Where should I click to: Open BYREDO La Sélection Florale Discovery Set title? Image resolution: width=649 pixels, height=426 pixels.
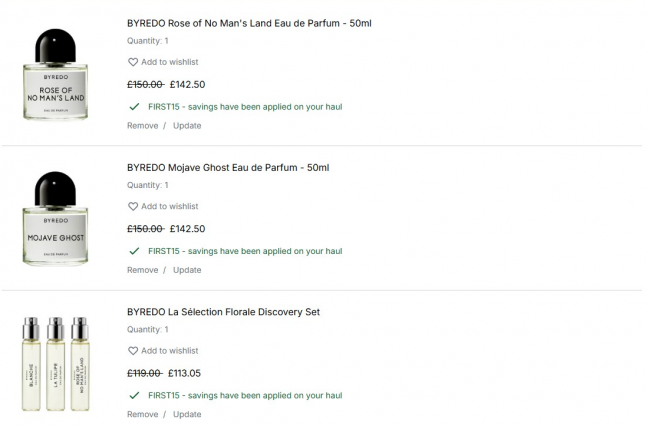[223, 312]
